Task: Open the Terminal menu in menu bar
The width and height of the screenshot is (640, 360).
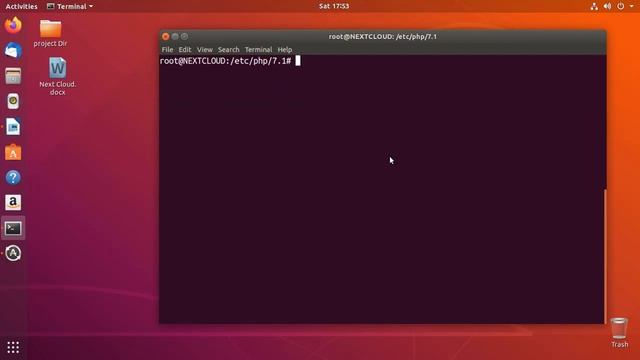Action: [x=258, y=49]
